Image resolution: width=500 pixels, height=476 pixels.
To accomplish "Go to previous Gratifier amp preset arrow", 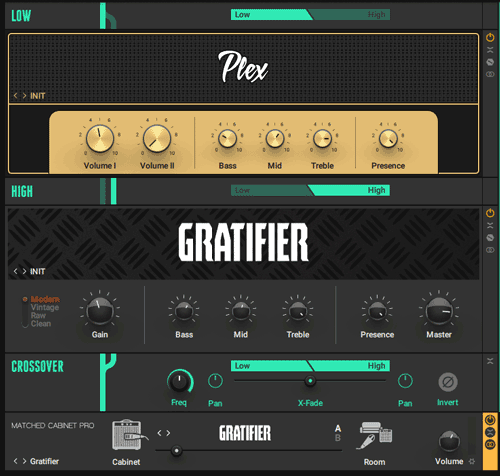I will (x=15, y=271).
